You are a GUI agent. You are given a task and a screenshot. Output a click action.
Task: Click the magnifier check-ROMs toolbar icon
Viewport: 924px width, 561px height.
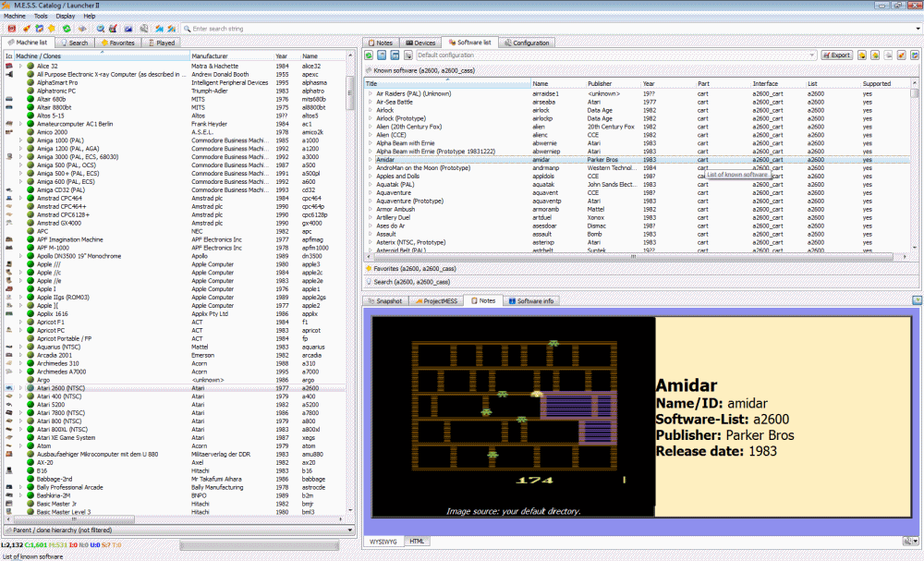pyautogui.click(x=100, y=29)
